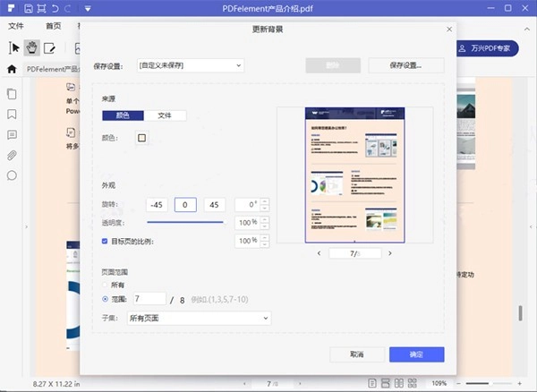The image size is (537, 392).
Task: Open the 文件 menu
Action: [x=16, y=27]
